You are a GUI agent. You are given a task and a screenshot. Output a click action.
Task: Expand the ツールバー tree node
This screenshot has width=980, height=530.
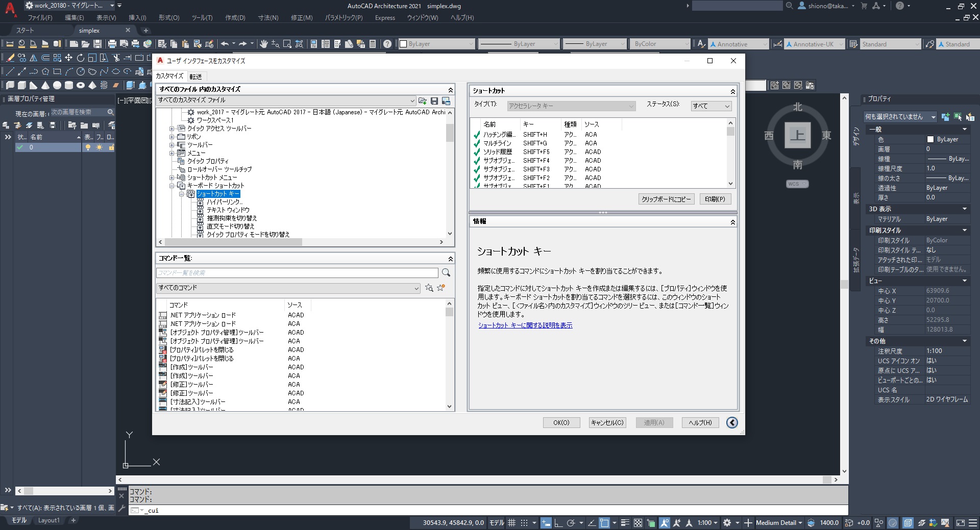point(172,145)
